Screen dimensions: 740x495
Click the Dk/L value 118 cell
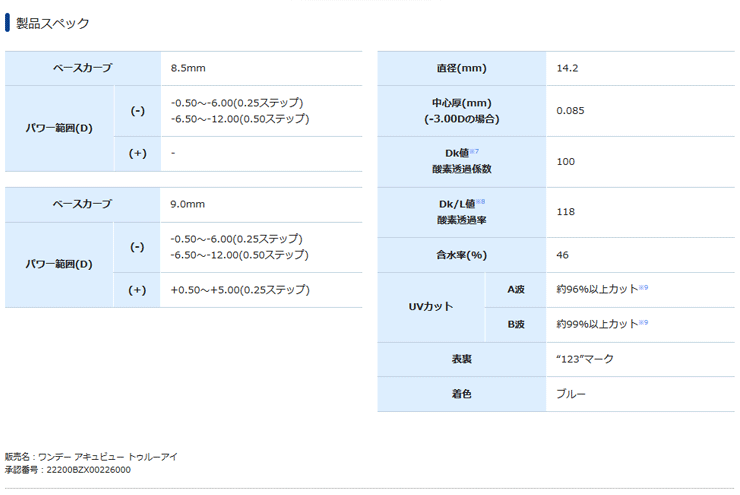tap(566, 212)
